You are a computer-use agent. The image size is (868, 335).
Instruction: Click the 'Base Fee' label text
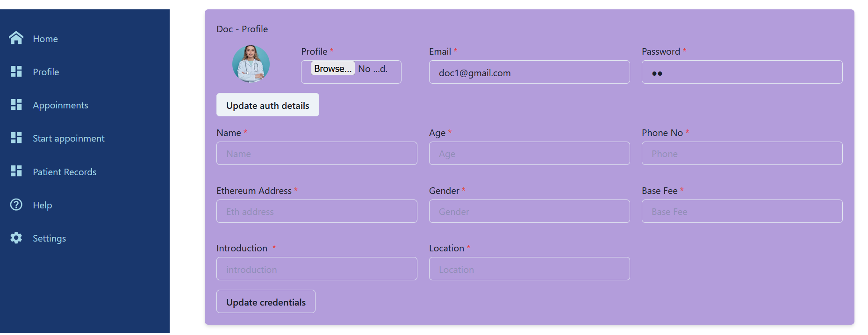pyautogui.click(x=660, y=191)
